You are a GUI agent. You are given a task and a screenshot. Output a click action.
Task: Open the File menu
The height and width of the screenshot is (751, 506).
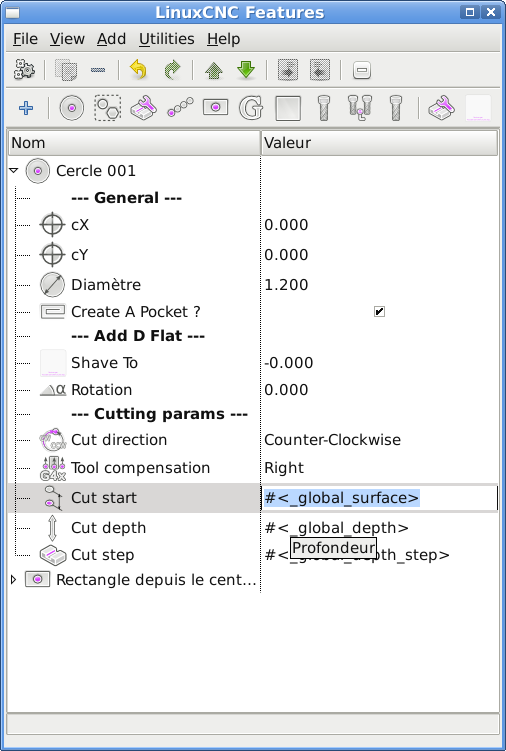coord(25,39)
